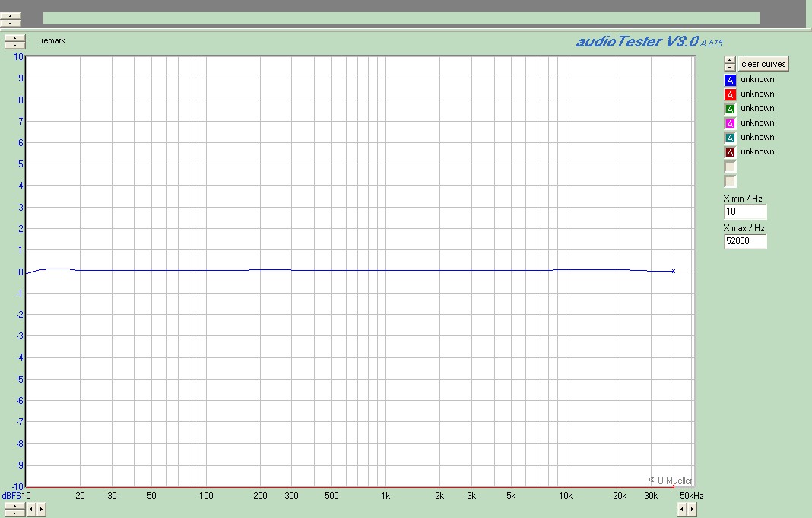Image resolution: width=812 pixels, height=518 pixels.
Task: Click the clear curves button
Action: [763, 64]
